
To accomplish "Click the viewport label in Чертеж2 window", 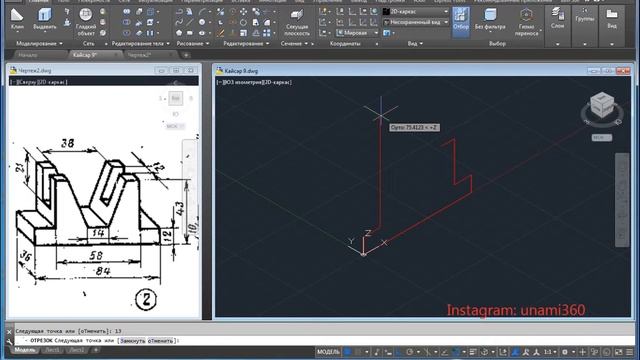I will coord(39,82).
